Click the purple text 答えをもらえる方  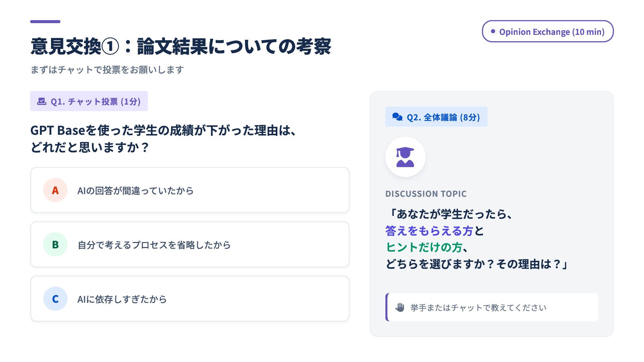click(x=429, y=231)
